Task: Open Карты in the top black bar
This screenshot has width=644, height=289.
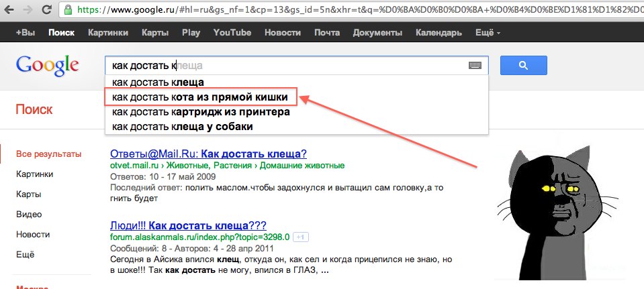Action: click(x=155, y=33)
